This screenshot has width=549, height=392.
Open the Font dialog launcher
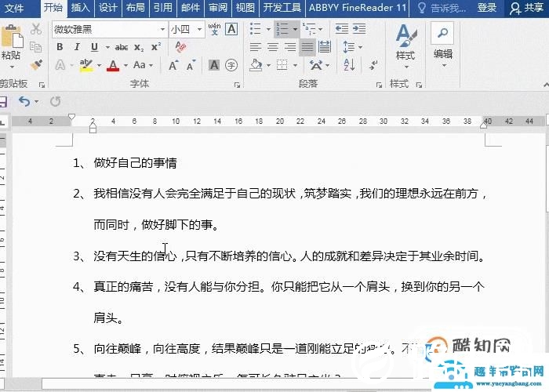tap(237, 85)
